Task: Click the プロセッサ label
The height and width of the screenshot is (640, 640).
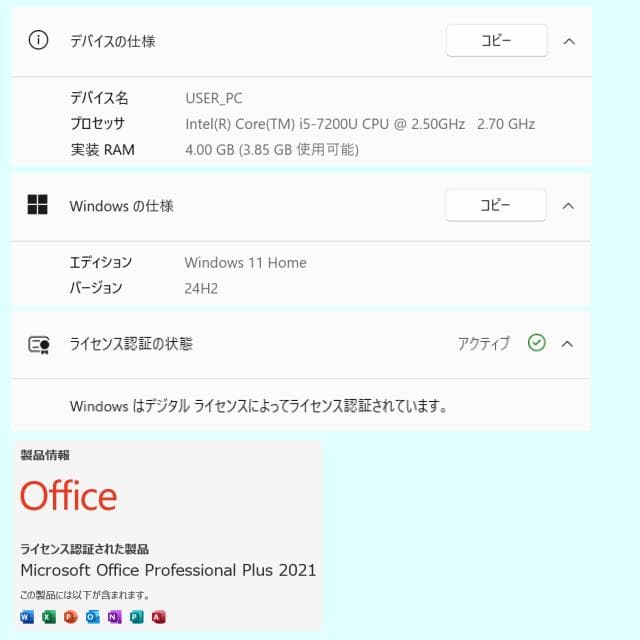Action: 98,123
